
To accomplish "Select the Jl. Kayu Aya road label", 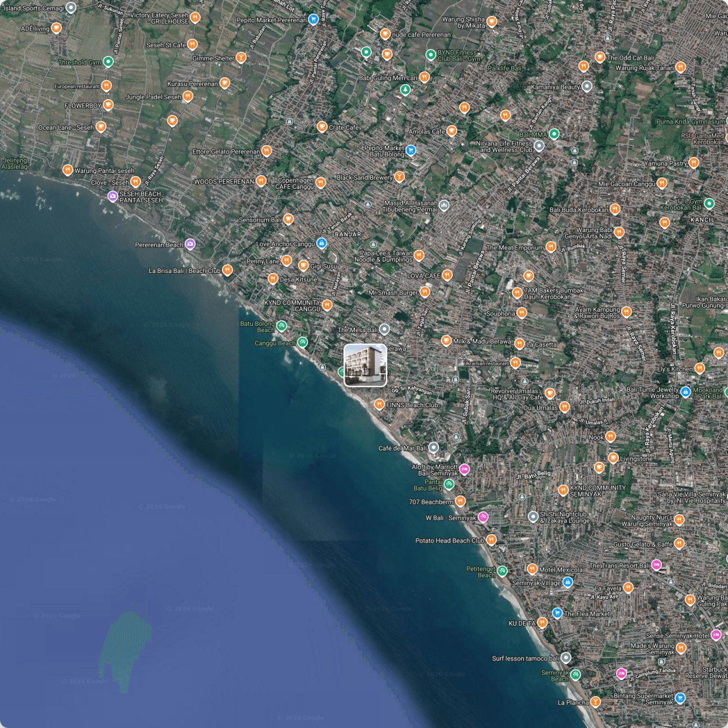I will [x=604, y=597].
